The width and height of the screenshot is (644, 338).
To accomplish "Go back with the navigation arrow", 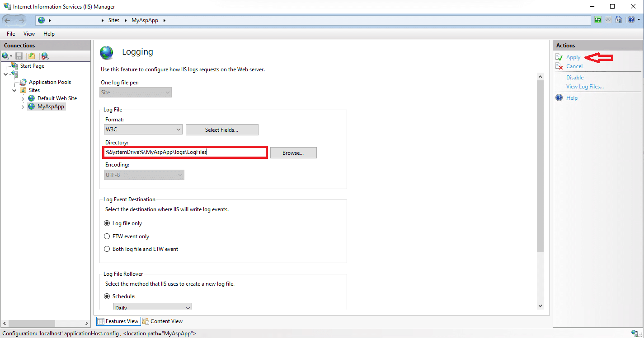I will [8, 20].
